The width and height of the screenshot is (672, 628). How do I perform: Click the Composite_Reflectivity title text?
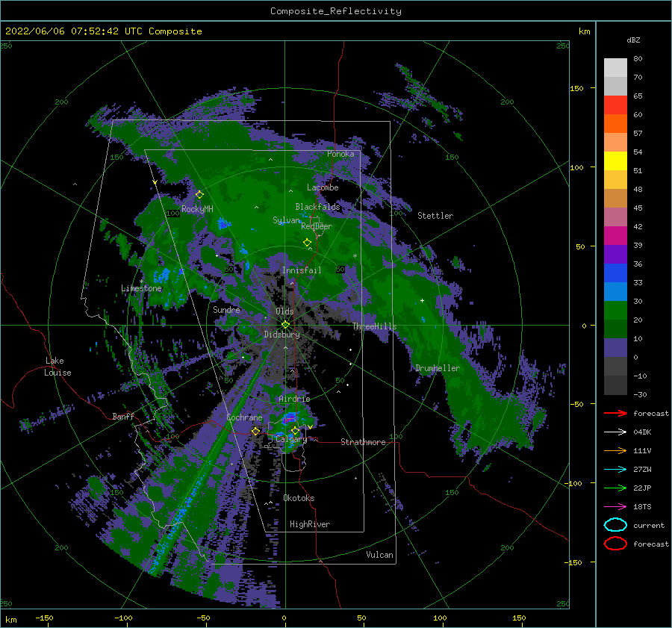pos(336,11)
